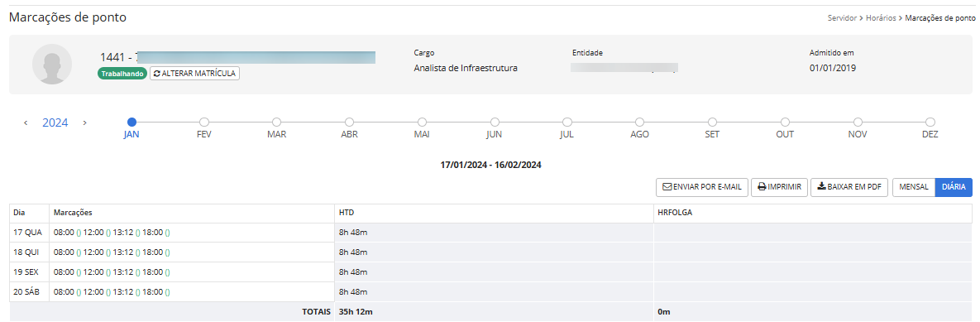The height and width of the screenshot is (322, 980).
Task: Click the active JAN month dot
Action: point(131,122)
